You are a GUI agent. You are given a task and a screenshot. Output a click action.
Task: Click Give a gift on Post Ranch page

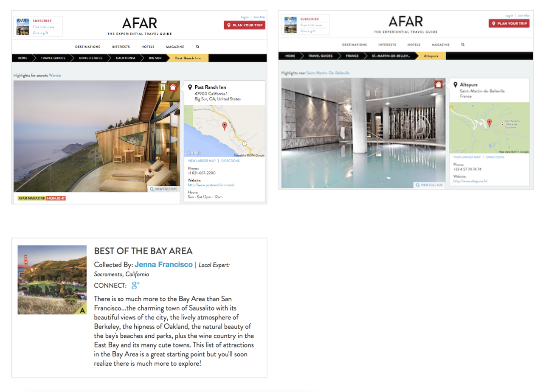pyautogui.click(x=40, y=33)
